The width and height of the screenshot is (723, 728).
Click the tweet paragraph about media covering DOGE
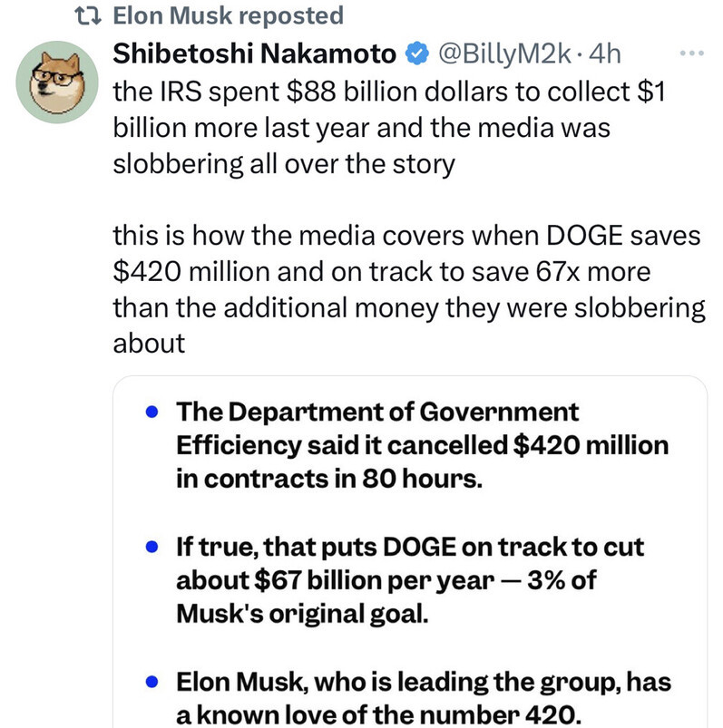pos(408,289)
